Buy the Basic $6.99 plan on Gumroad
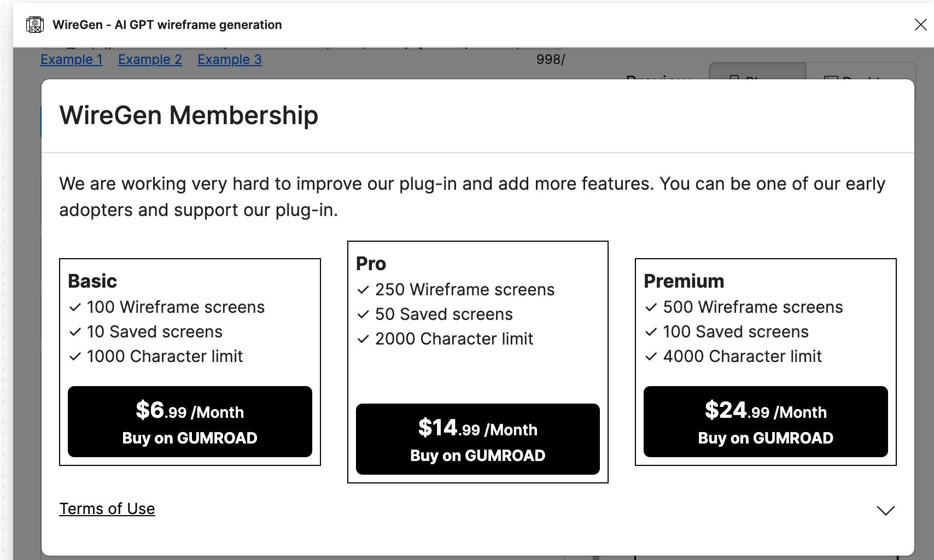The image size is (934, 560). (x=190, y=422)
